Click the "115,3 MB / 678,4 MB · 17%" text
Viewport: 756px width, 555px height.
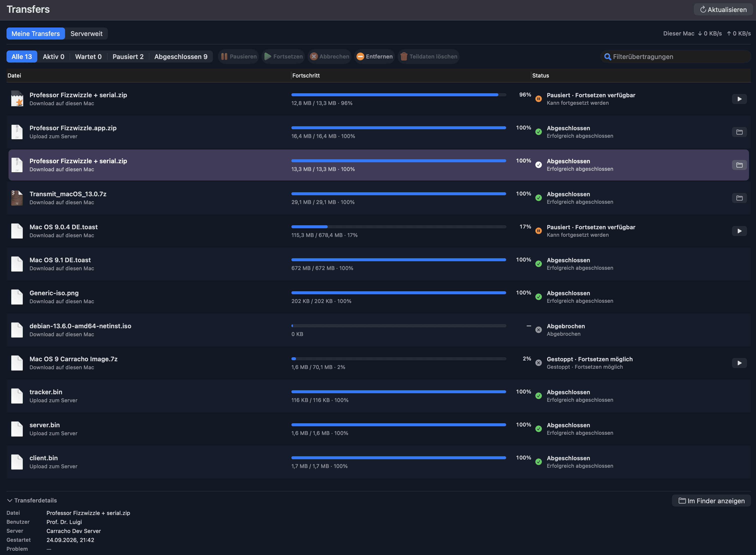point(324,235)
